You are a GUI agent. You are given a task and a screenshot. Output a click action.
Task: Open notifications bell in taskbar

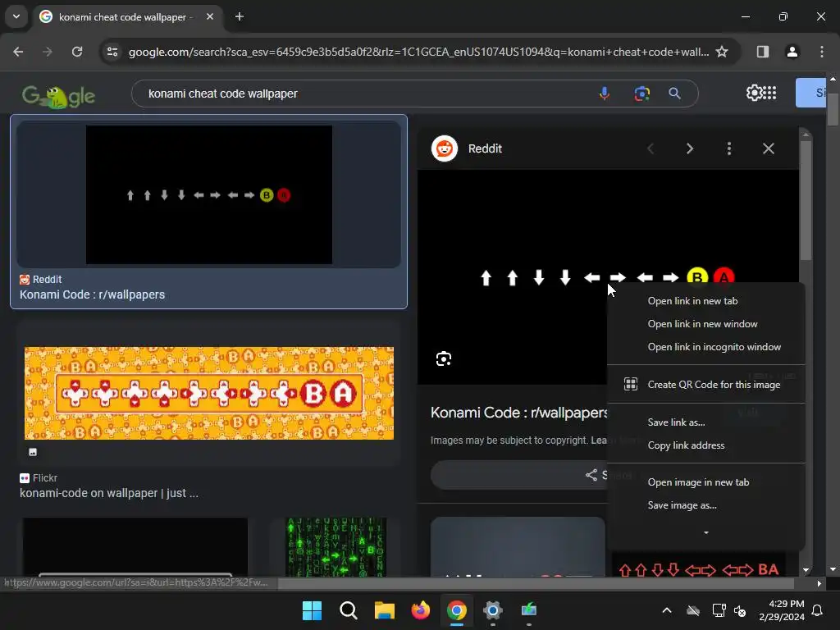[818, 610]
